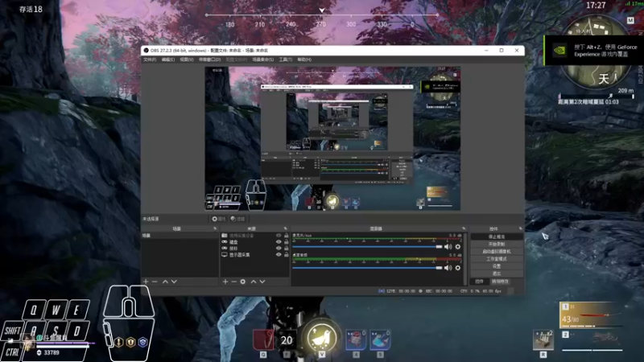644x362 pixels.
Task: Pop out the 控件 dock panel
Action: 520,228
